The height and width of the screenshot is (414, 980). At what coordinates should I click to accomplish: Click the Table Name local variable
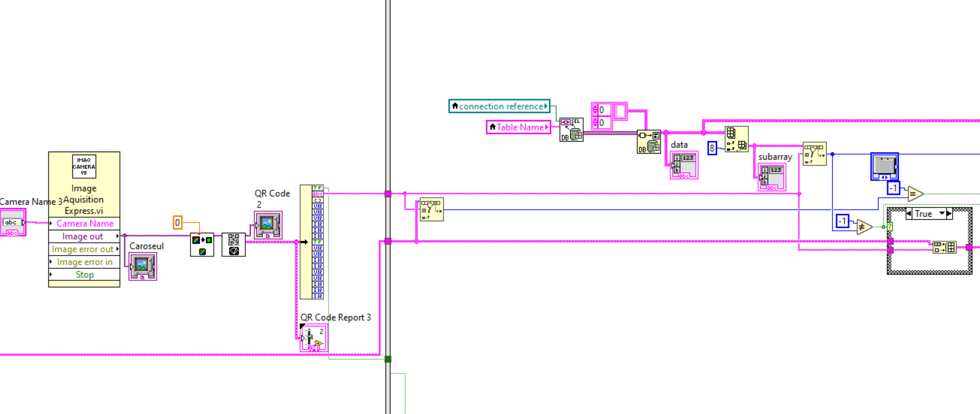point(518,127)
